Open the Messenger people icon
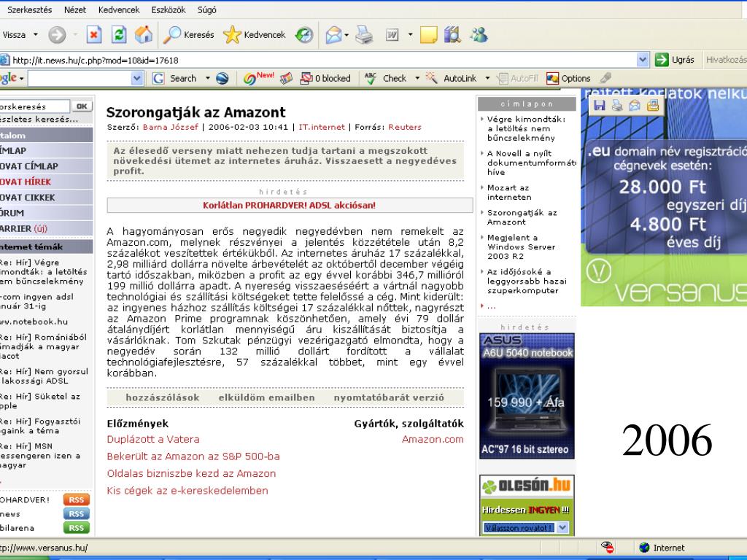747x560 pixels. [479, 35]
